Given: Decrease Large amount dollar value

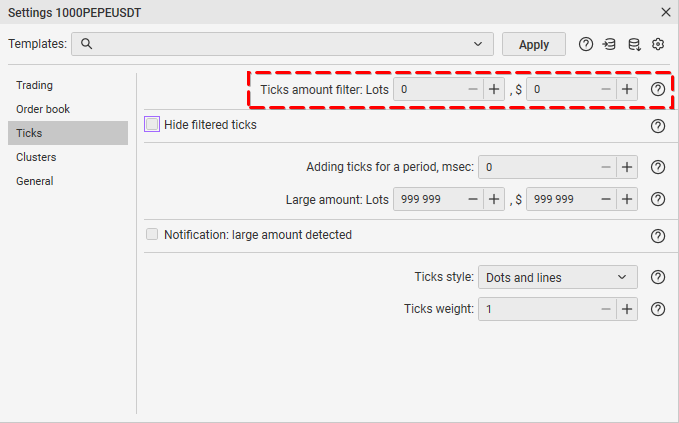Looking at the screenshot, I should [606, 199].
